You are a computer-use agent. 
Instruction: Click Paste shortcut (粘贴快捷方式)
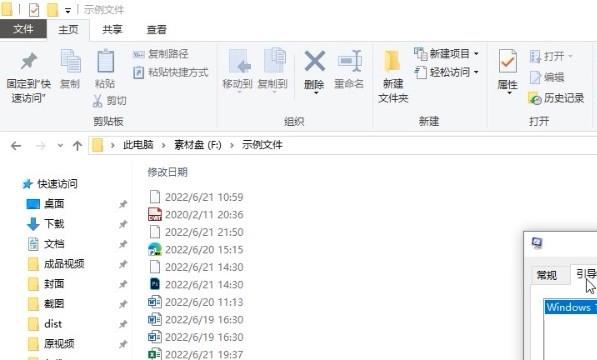(171, 72)
